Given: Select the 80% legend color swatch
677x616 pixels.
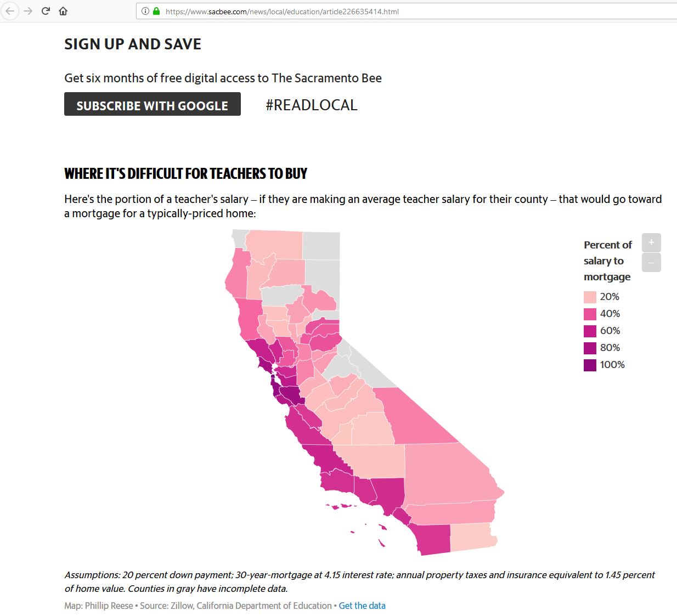Looking at the screenshot, I should [x=590, y=348].
